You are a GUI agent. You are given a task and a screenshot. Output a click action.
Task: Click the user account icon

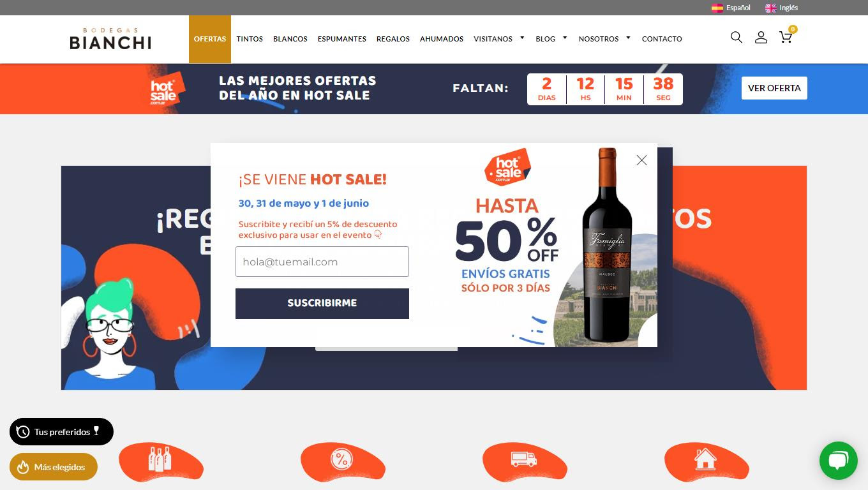pos(761,38)
